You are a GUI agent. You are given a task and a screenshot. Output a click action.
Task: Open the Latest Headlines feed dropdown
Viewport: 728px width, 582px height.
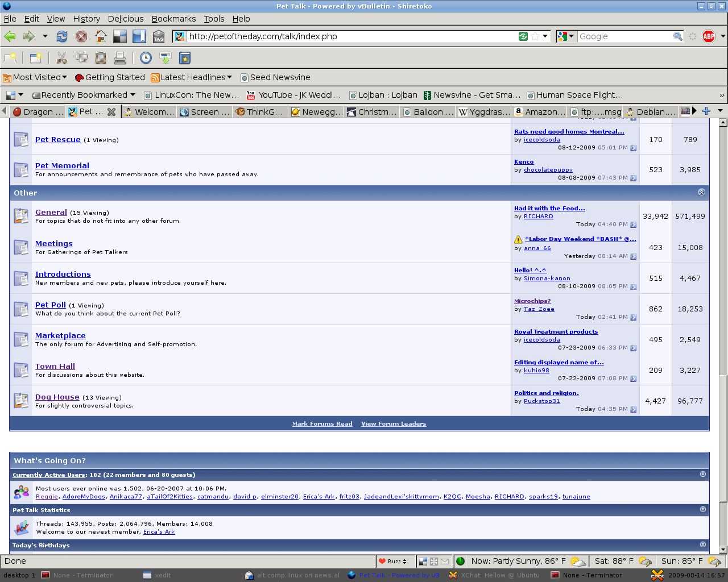[192, 77]
